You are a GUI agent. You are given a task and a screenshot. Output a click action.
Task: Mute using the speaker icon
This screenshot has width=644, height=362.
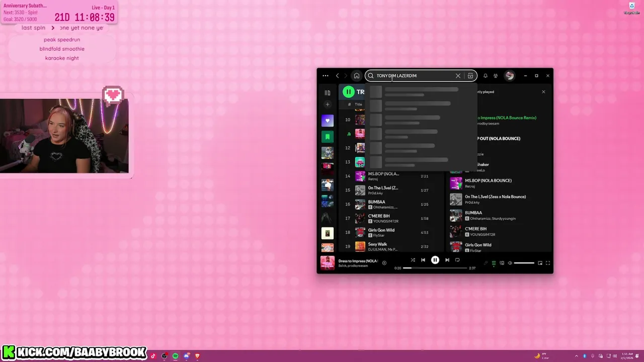(510, 263)
